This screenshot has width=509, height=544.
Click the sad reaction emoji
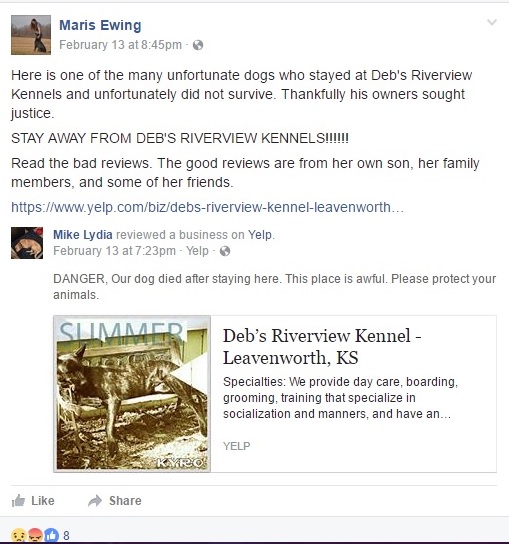coord(18,536)
